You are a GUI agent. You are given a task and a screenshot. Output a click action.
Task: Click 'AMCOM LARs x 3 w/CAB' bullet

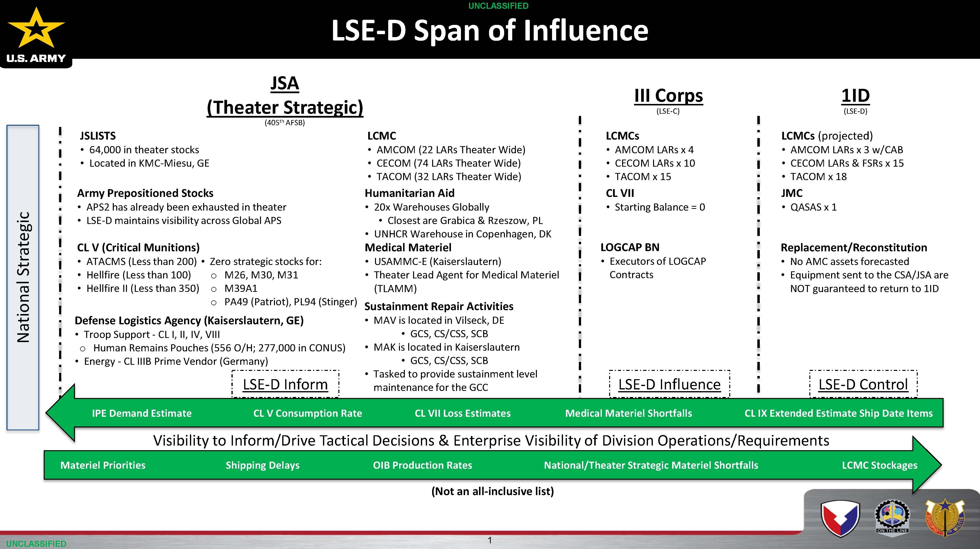pyautogui.click(x=846, y=150)
